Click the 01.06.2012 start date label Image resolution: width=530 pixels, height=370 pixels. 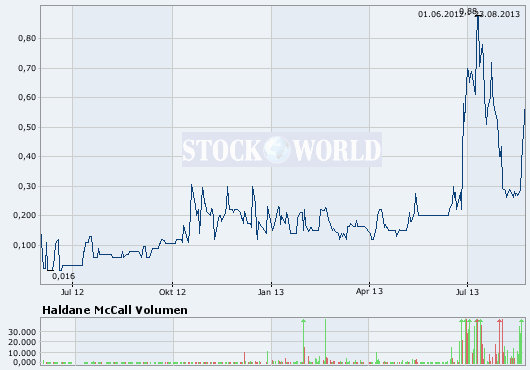tap(440, 14)
